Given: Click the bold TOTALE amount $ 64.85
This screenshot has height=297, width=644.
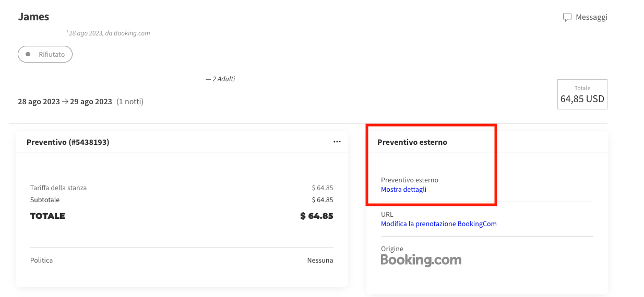Looking at the screenshot, I should (316, 216).
